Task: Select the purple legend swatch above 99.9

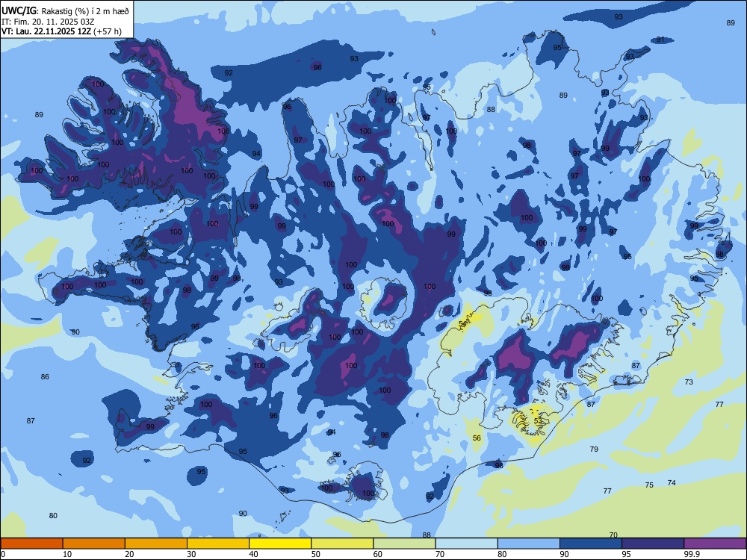Action: point(715,544)
